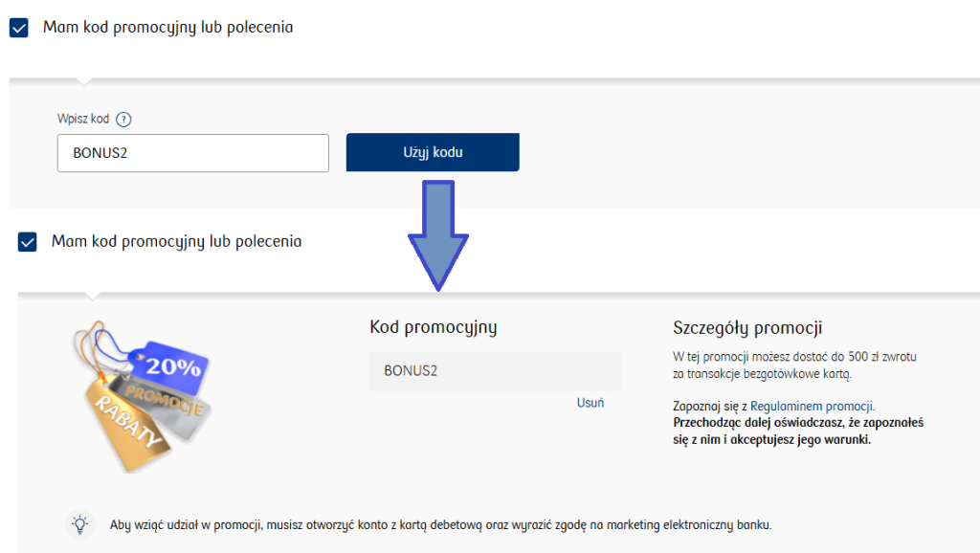Click the question mark help icon beside Wpisz kod
Image resolution: width=980 pixels, height=553 pixels.
[123, 120]
